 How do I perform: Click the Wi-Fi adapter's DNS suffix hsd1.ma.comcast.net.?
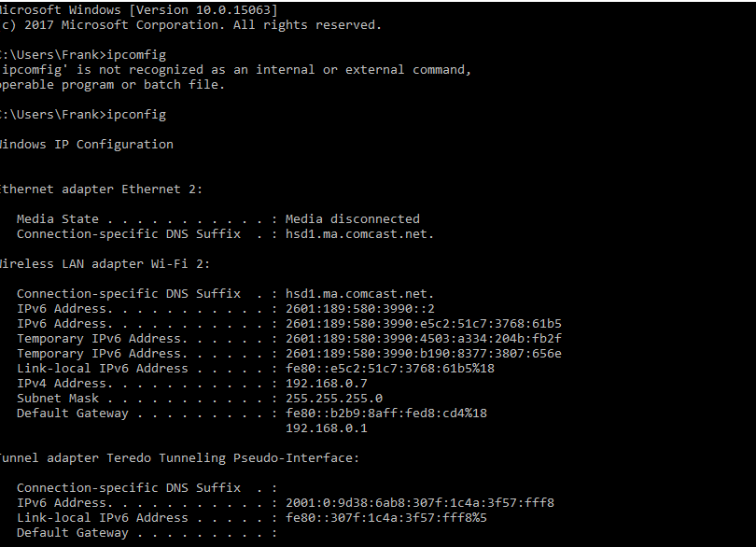[x=359, y=294]
